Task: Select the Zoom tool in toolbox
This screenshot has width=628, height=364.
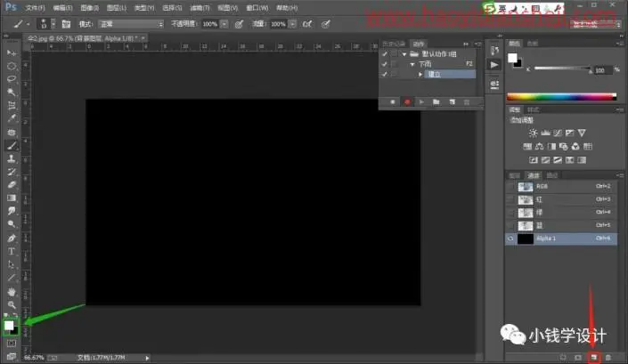Action: pyautogui.click(x=12, y=304)
